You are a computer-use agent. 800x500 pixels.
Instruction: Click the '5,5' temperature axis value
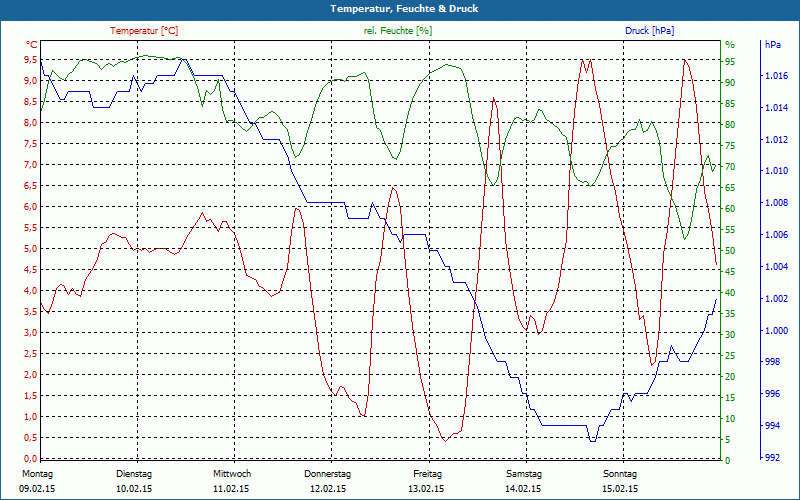coord(31,228)
